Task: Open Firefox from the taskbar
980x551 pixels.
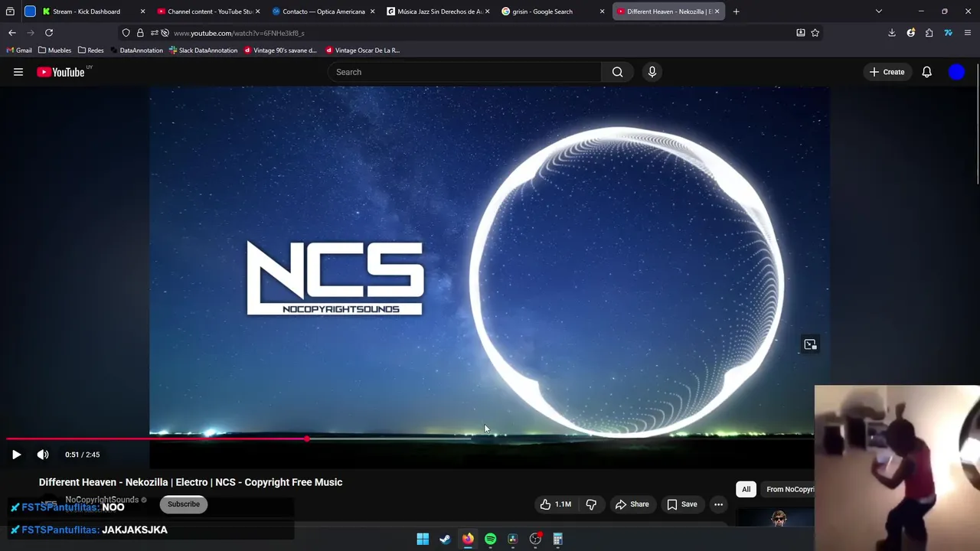Action: (x=468, y=540)
